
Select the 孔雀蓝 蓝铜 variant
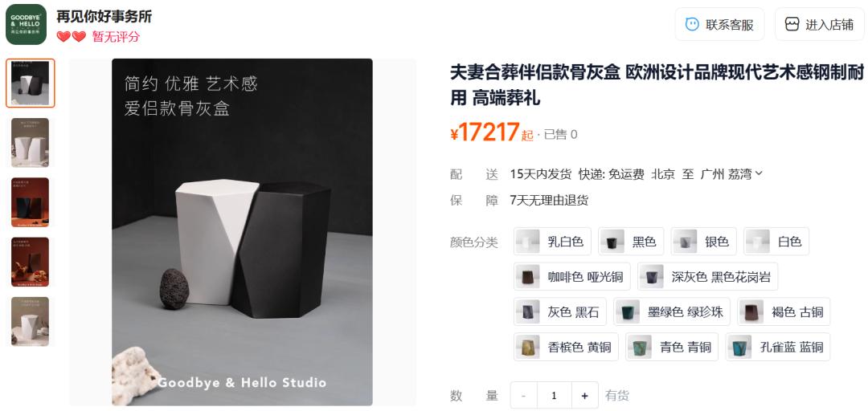pyautogui.click(x=777, y=347)
